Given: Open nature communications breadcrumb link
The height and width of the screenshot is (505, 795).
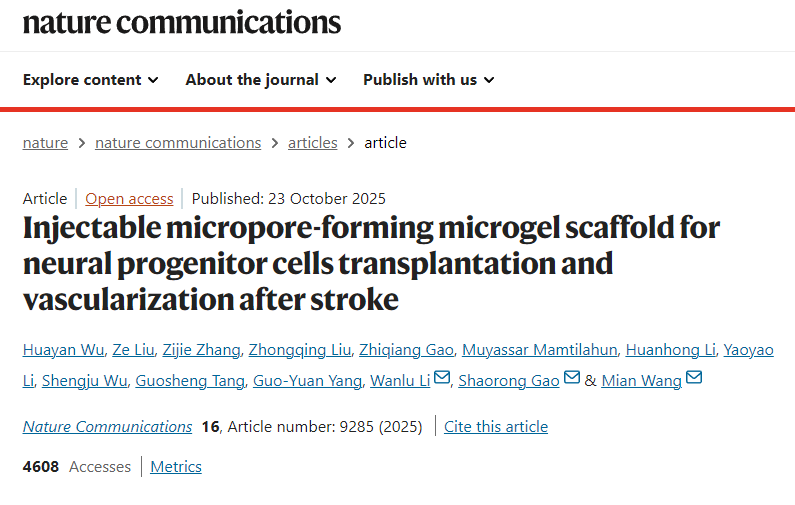Looking at the screenshot, I should (x=178, y=143).
